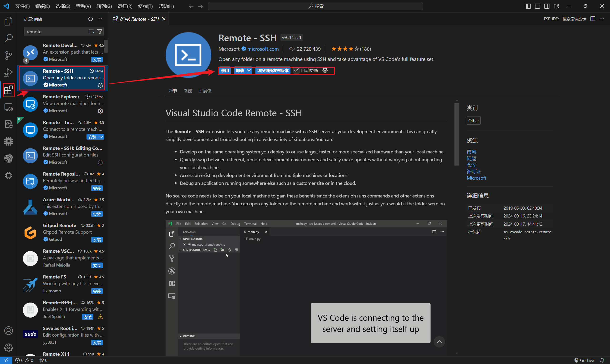The width and height of the screenshot is (610, 364).
Task: Click the Other category tag
Action: (x=473, y=121)
